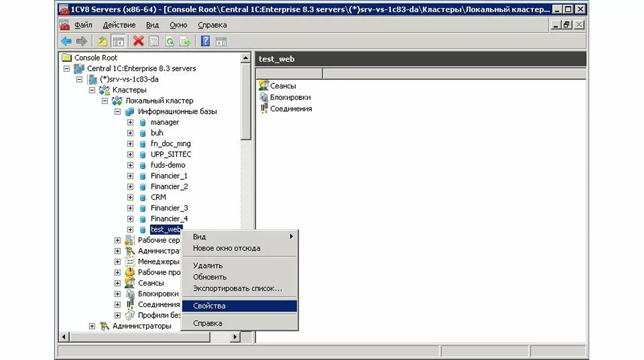Viewport: 644px width, 360px height.
Task: Click the Кластеры node icon
Action: [105, 90]
